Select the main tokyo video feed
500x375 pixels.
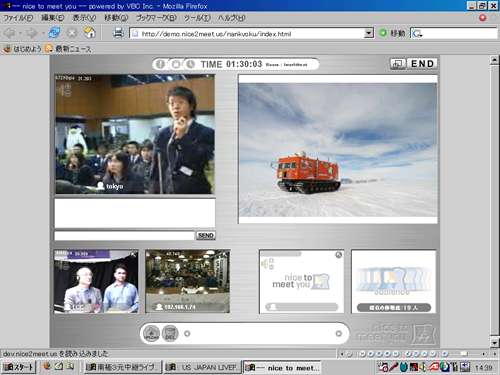click(135, 134)
